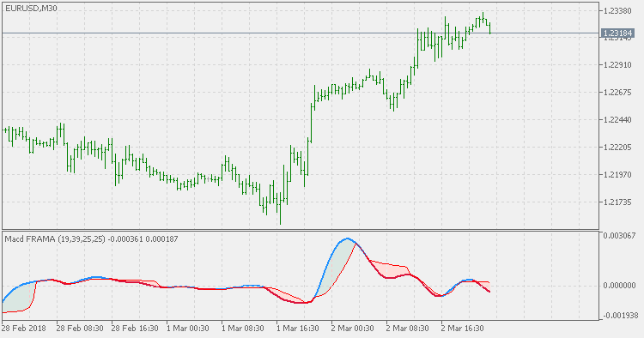Click the 1.21970 price scale label
The width and height of the screenshot is (644, 338).
tap(617, 175)
